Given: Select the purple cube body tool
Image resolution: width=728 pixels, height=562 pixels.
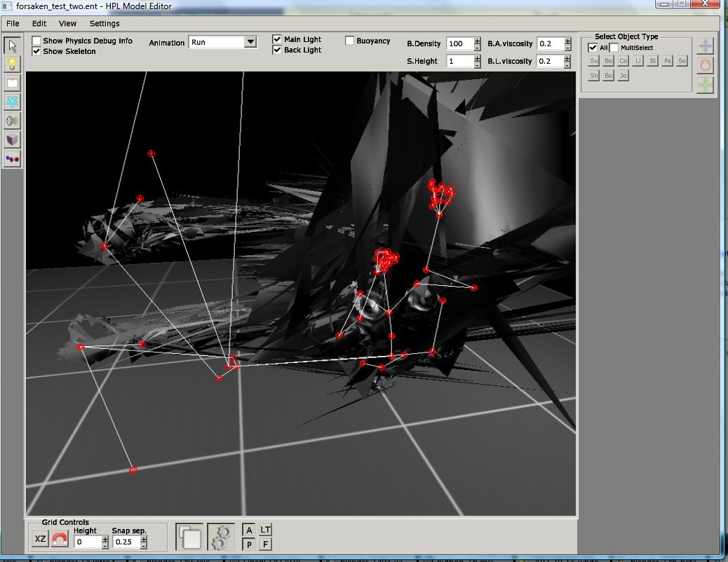Looking at the screenshot, I should [x=12, y=140].
